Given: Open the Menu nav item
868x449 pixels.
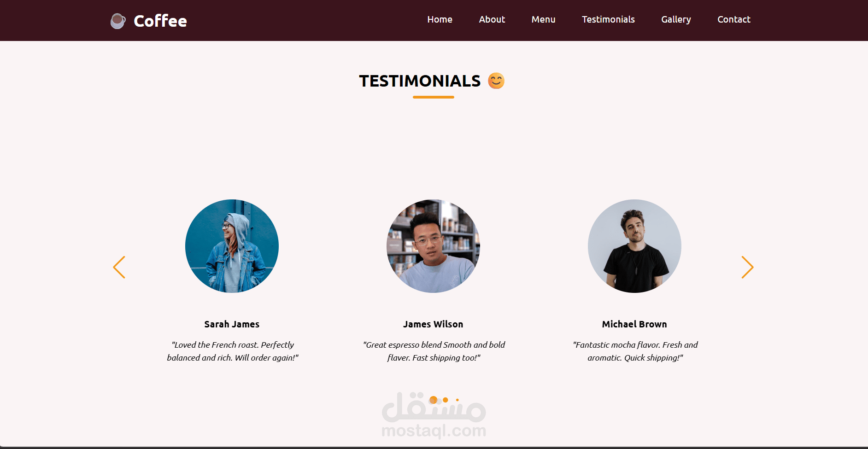Looking at the screenshot, I should (543, 19).
